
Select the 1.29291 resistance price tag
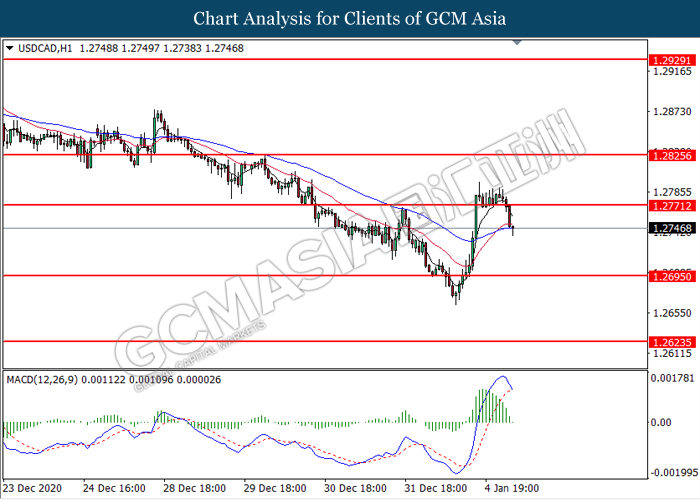[670, 59]
